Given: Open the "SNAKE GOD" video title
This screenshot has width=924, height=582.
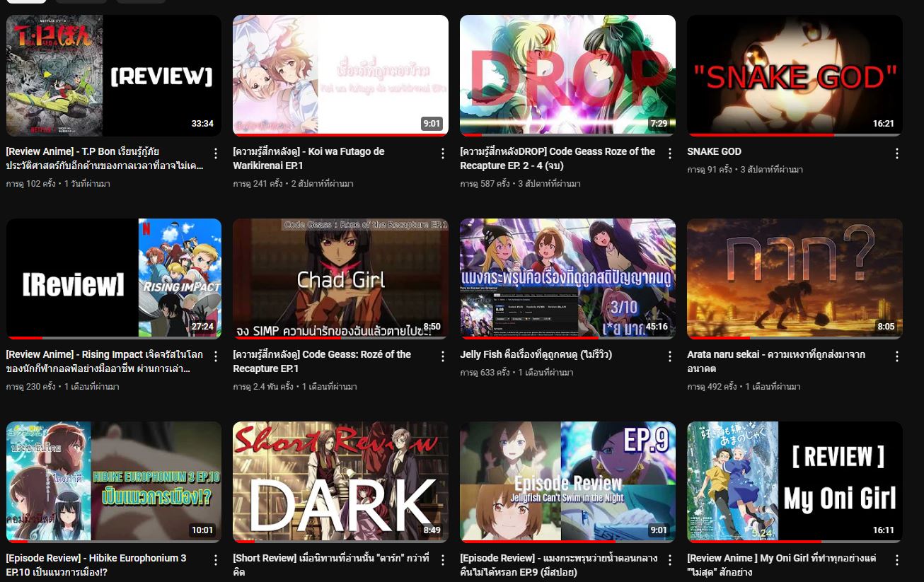Looking at the screenshot, I should pos(714,151).
